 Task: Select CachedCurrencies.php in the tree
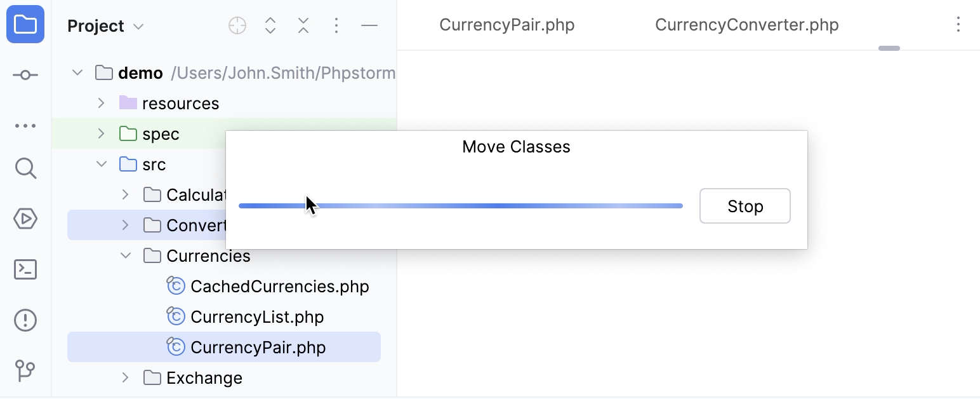click(279, 287)
